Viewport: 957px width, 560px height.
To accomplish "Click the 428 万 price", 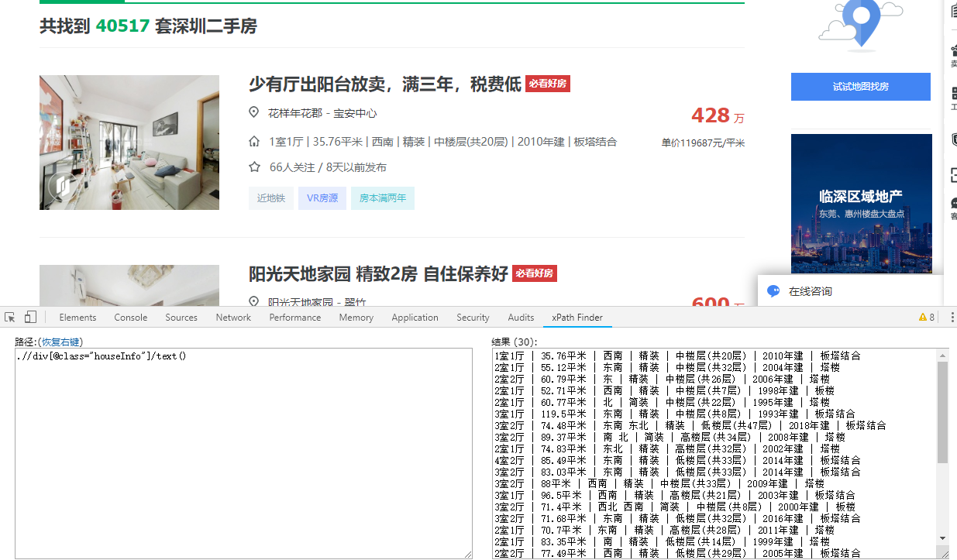I will point(718,115).
